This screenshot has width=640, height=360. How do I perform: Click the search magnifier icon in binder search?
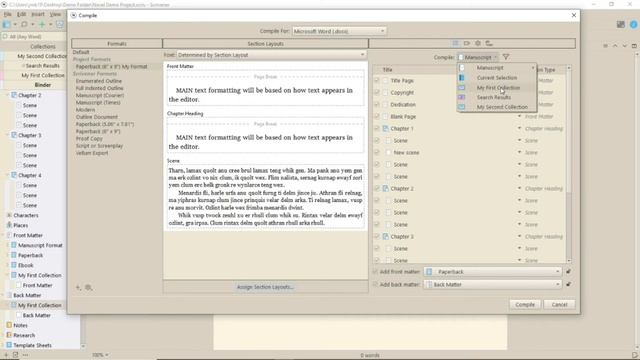(5, 36)
